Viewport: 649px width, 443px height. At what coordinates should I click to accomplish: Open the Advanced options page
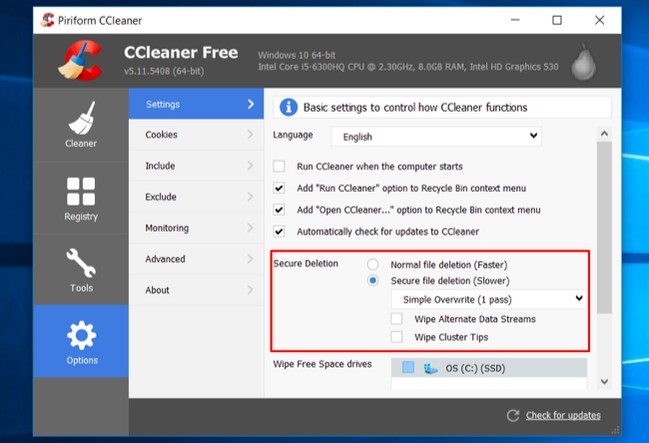tap(196, 259)
